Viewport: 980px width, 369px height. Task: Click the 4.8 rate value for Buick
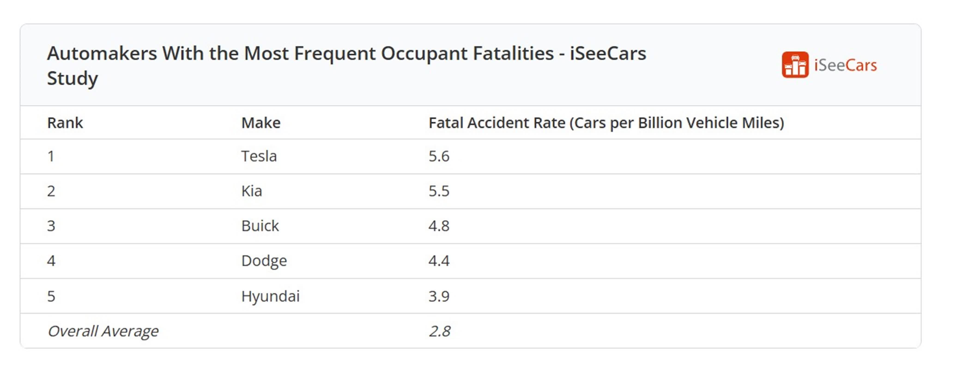439,226
